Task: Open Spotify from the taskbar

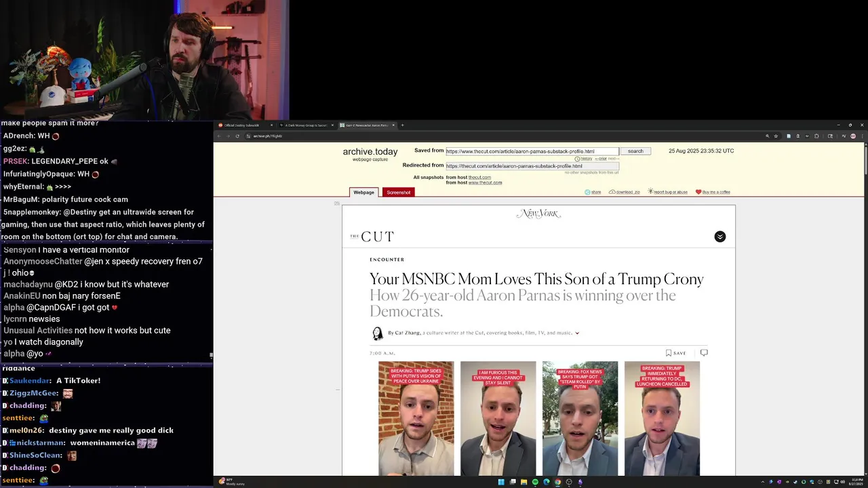Action: 535,482
